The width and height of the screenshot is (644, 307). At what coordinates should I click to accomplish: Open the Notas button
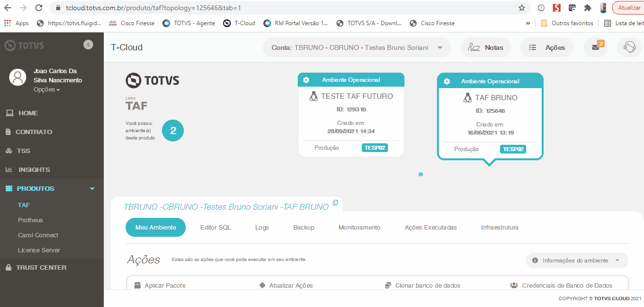[485, 47]
